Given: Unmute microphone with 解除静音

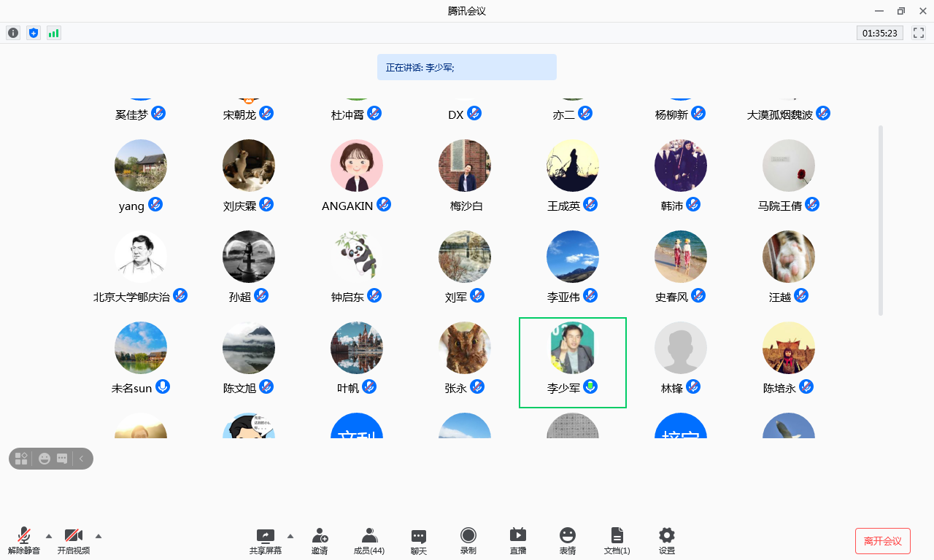Looking at the screenshot, I should point(24,541).
